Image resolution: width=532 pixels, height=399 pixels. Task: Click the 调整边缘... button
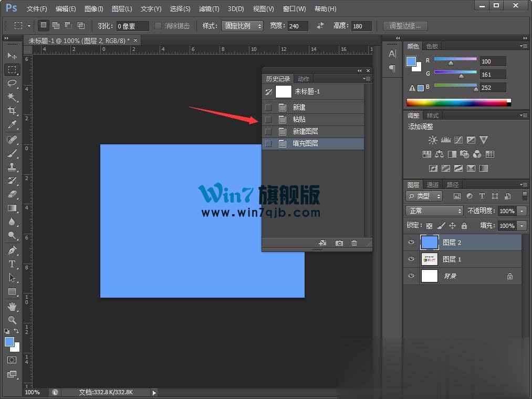coord(405,26)
